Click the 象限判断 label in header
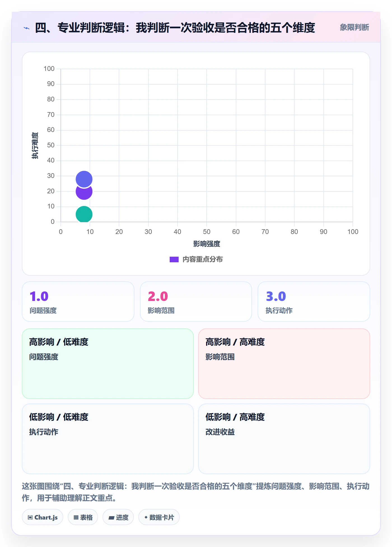 click(354, 27)
